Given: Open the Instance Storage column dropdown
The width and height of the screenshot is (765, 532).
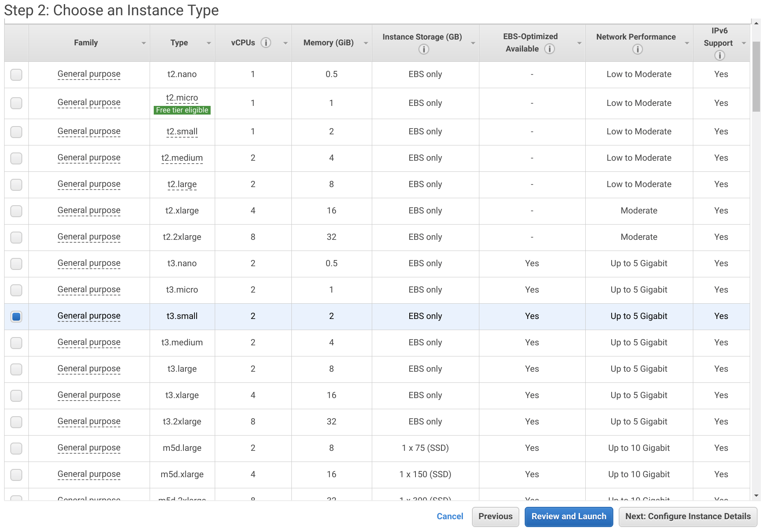Looking at the screenshot, I should (473, 43).
